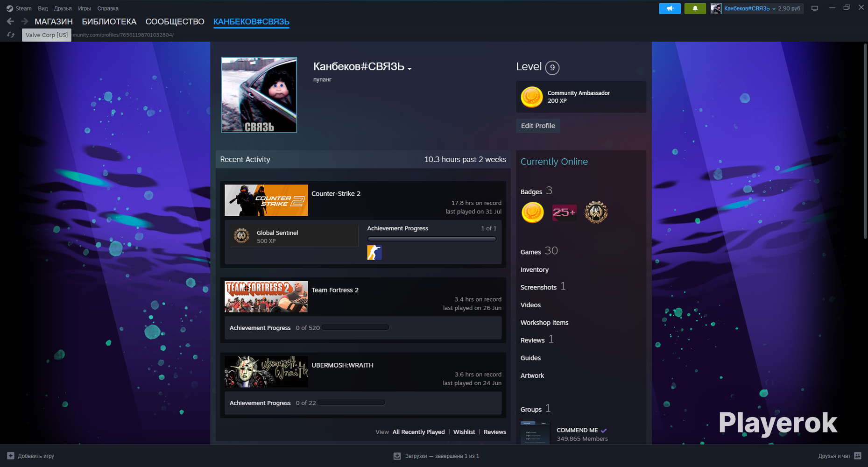Open the Counter-Strike 2 banner image
Image resolution: width=868 pixels, height=467 pixels.
pyautogui.click(x=266, y=200)
